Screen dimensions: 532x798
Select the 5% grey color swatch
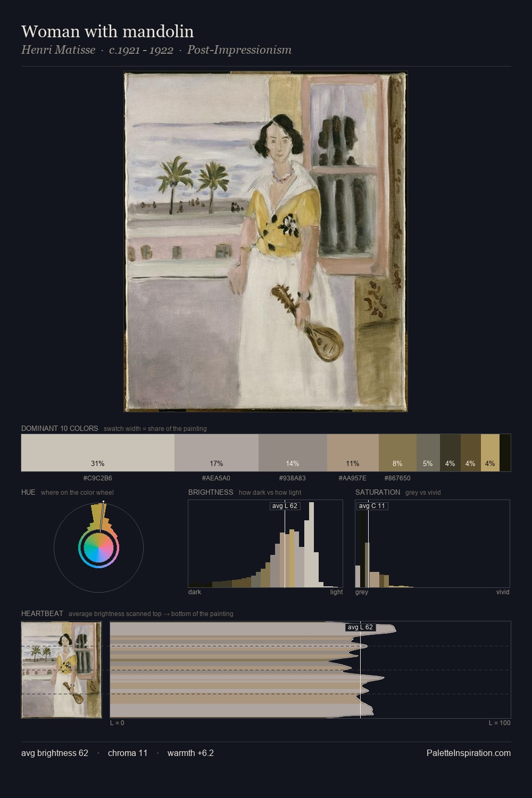pos(428,453)
